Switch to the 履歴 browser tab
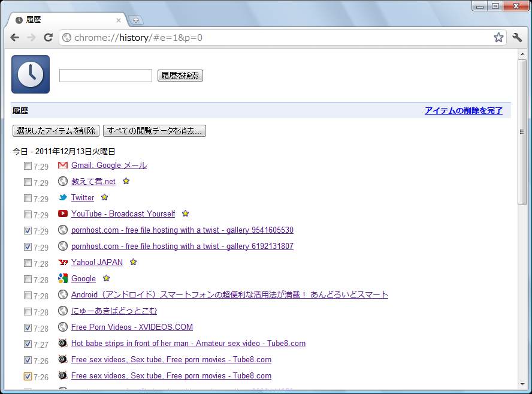This screenshot has height=394, width=532. (66, 20)
